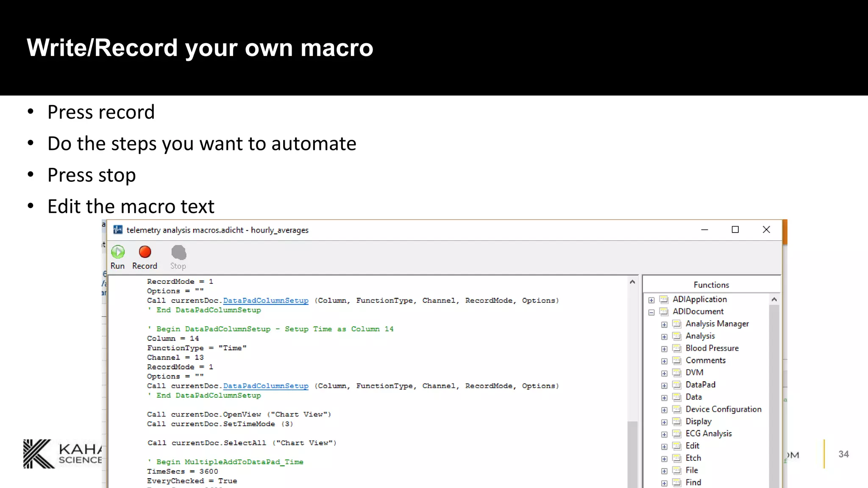Click the Analysis Manager folder icon

pyautogui.click(x=677, y=324)
